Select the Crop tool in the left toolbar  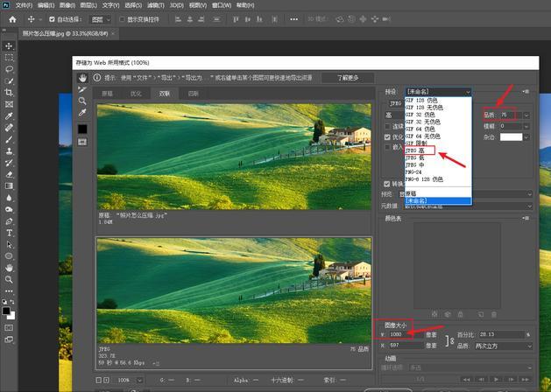[8, 92]
